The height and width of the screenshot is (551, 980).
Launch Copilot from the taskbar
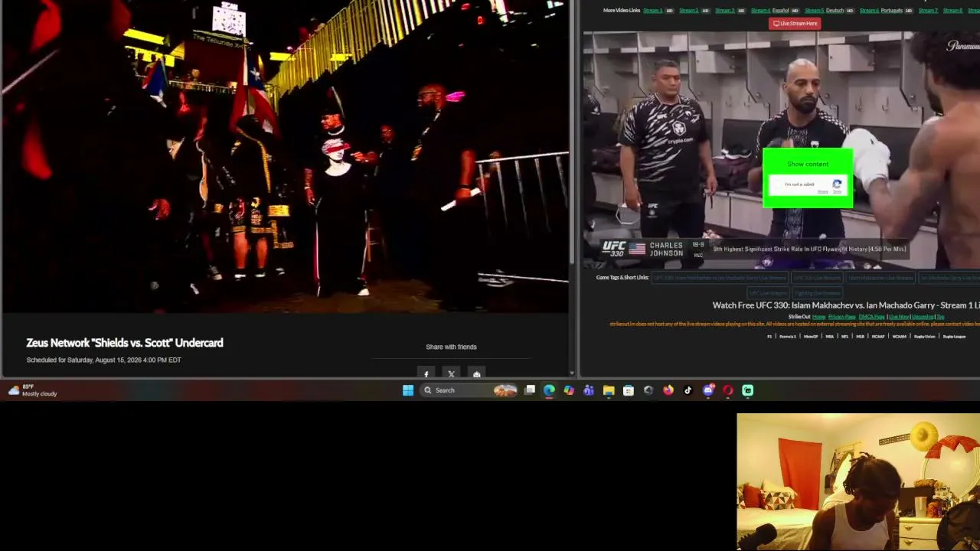569,390
